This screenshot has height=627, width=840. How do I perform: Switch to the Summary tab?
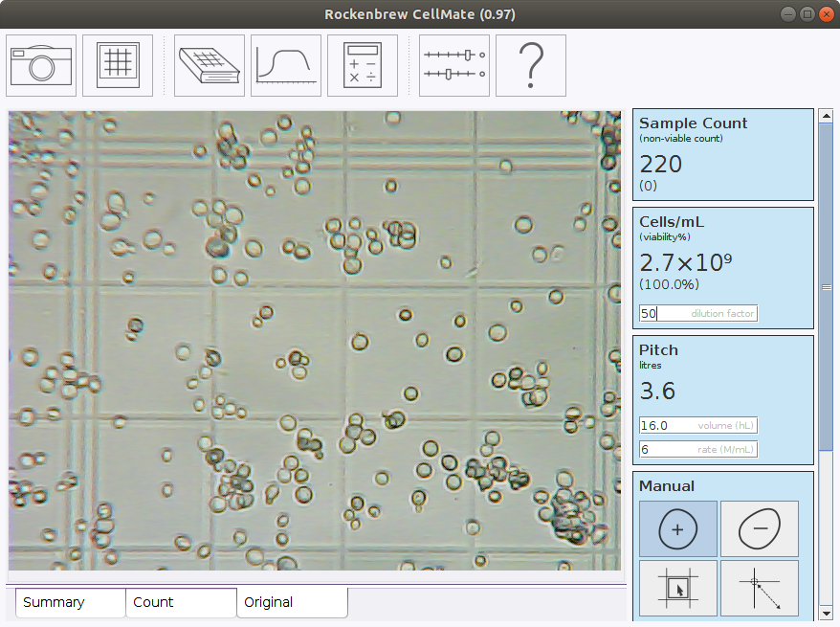tap(70, 602)
